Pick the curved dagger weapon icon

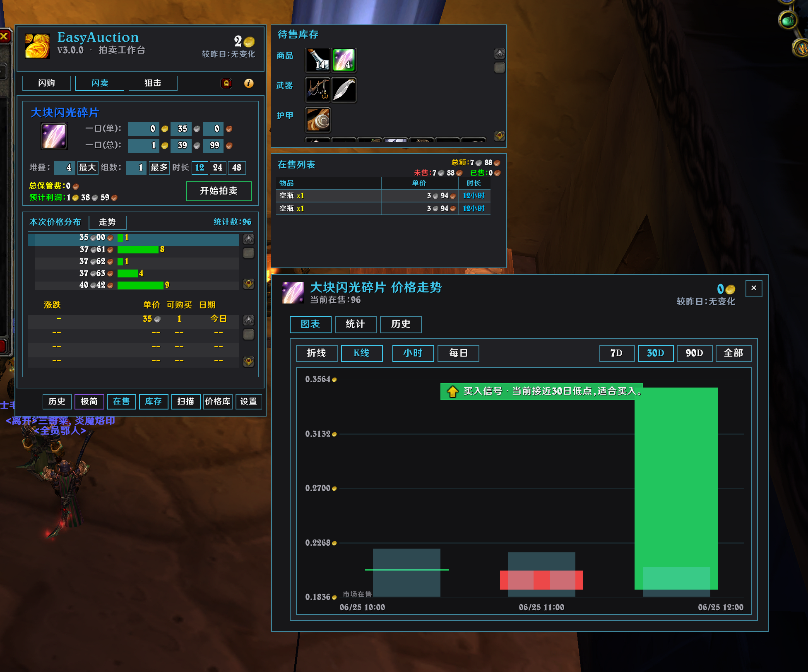(344, 89)
